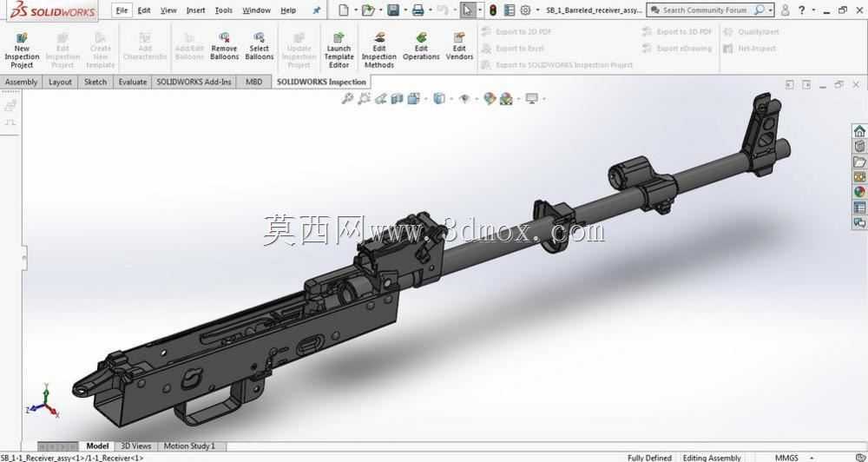Click New Inspection Project icon
This screenshot has width=868, height=462.
pyautogui.click(x=22, y=38)
